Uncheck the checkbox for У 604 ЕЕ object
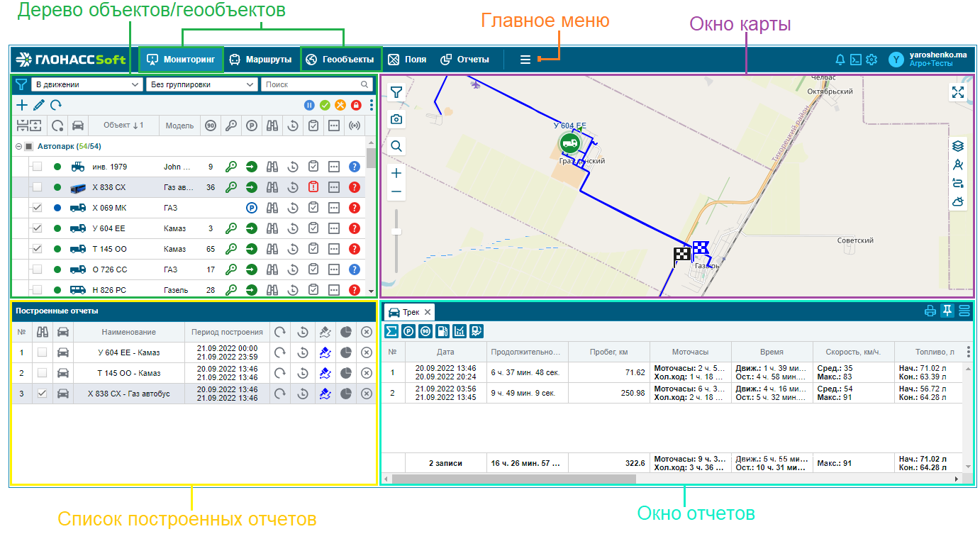 pyautogui.click(x=38, y=228)
